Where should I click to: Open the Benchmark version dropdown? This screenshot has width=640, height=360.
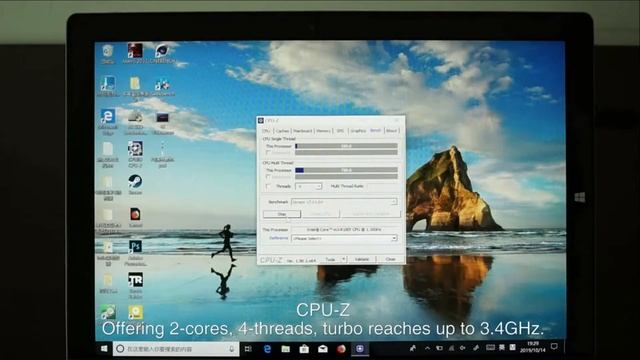click(x=344, y=202)
